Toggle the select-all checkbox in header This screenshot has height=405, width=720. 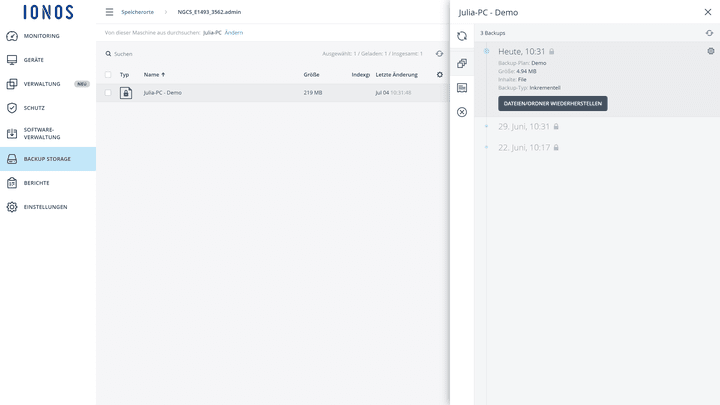tap(108, 75)
